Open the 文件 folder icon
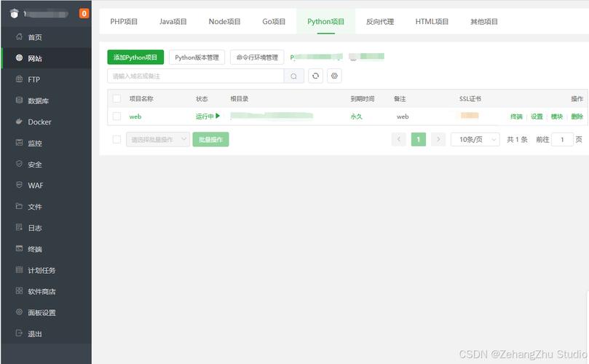 pos(19,206)
